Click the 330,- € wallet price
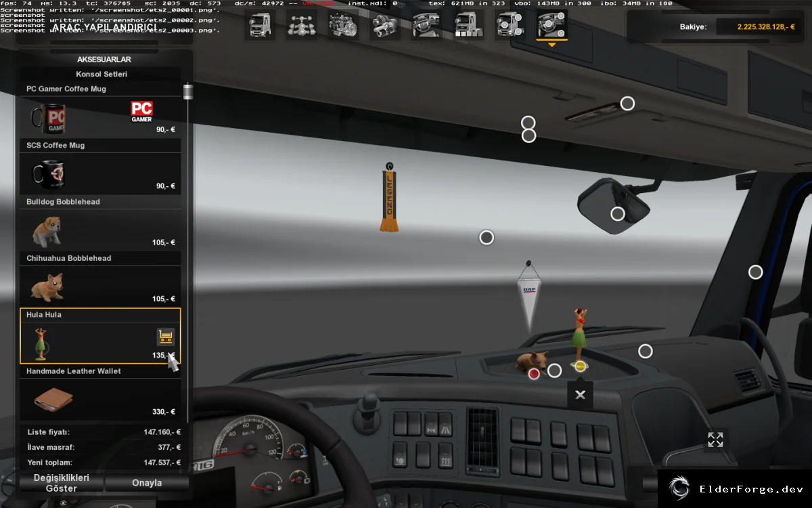Screen dimensions: 812x508 coord(164,412)
